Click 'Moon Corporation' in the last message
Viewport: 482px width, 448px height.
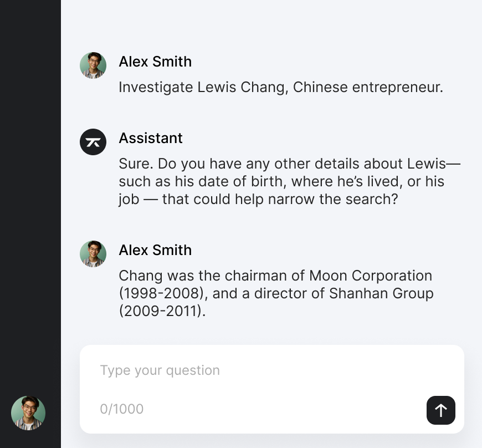tap(371, 276)
